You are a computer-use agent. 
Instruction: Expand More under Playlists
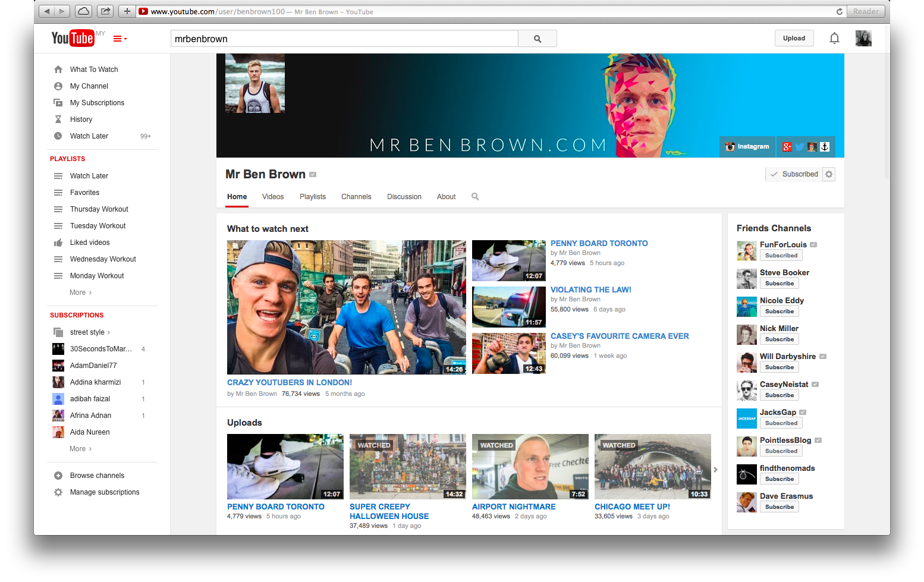81,292
